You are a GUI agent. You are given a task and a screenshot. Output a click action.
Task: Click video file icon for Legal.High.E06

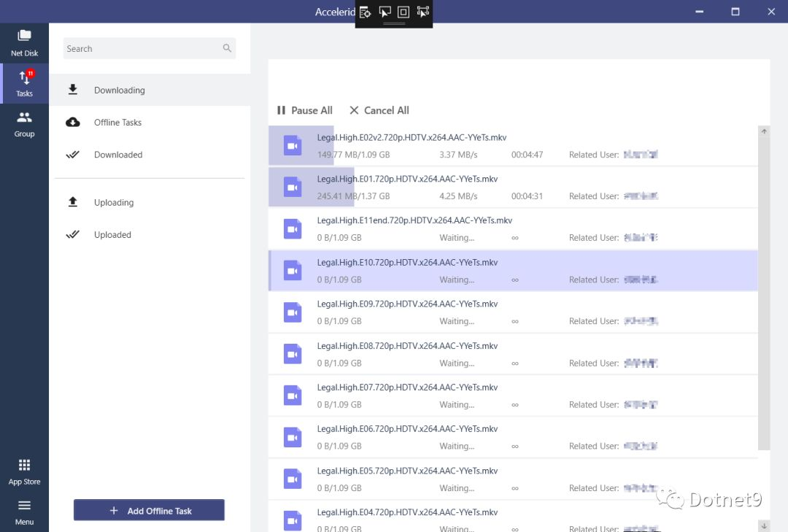[293, 437]
